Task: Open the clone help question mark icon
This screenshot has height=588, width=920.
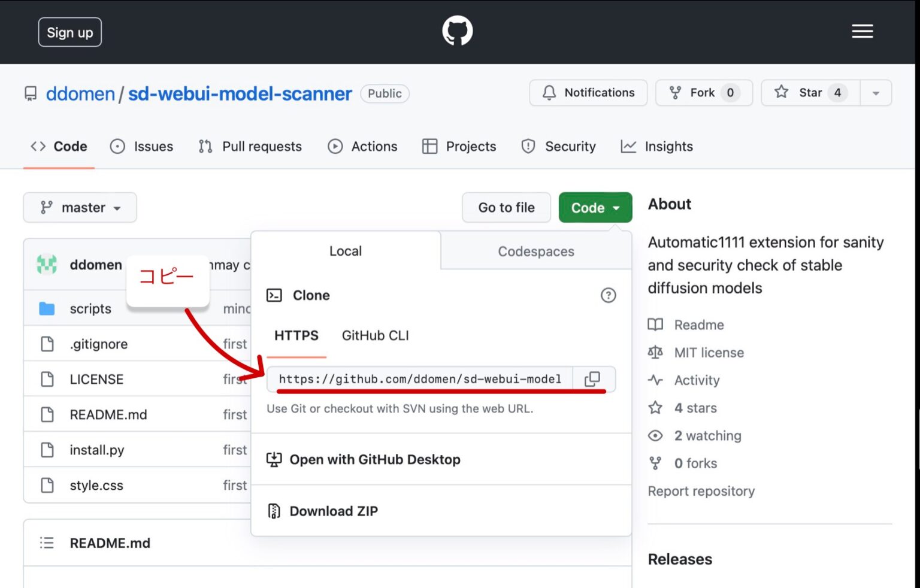Action: pos(609,295)
